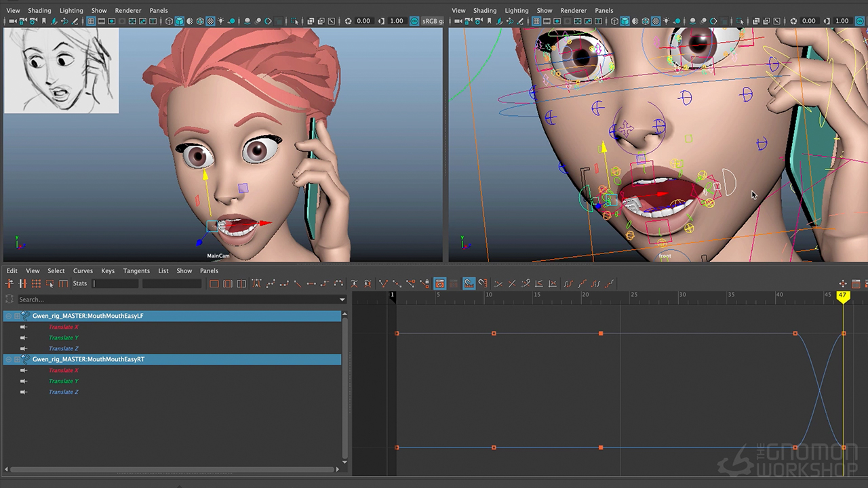Viewport: 868px width, 488px height.
Task: Collapse the MouthMouthEasyLF node
Action: [9, 316]
